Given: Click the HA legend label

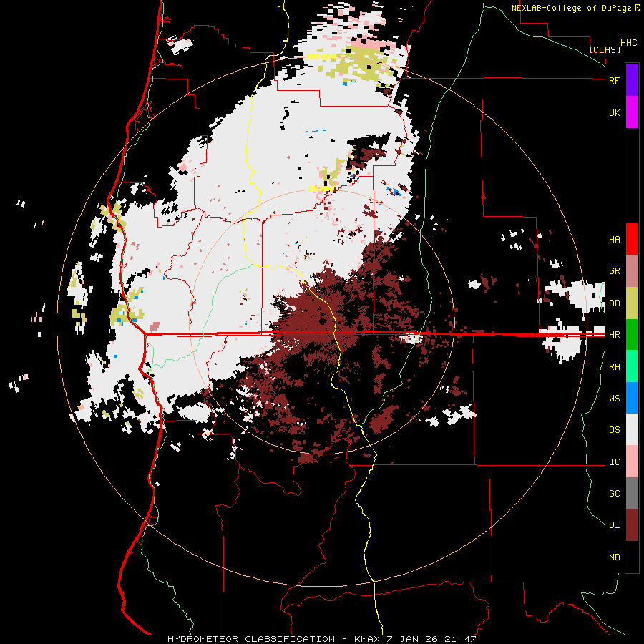Looking at the screenshot, I should [614, 239].
